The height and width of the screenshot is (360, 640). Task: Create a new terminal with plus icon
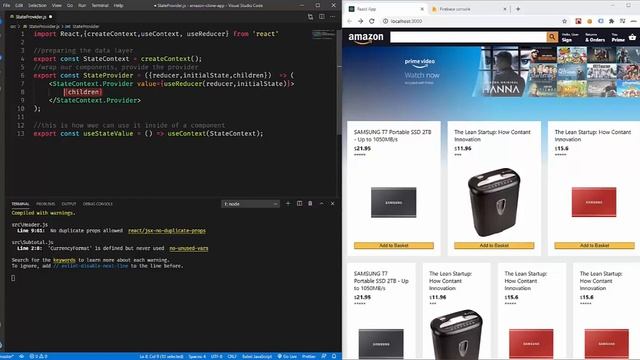[288, 203]
